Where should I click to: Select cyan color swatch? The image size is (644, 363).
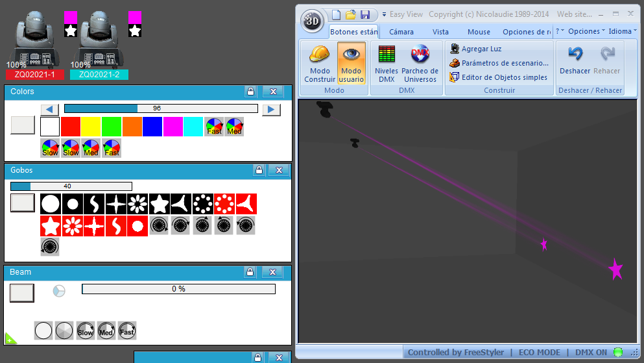click(193, 126)
